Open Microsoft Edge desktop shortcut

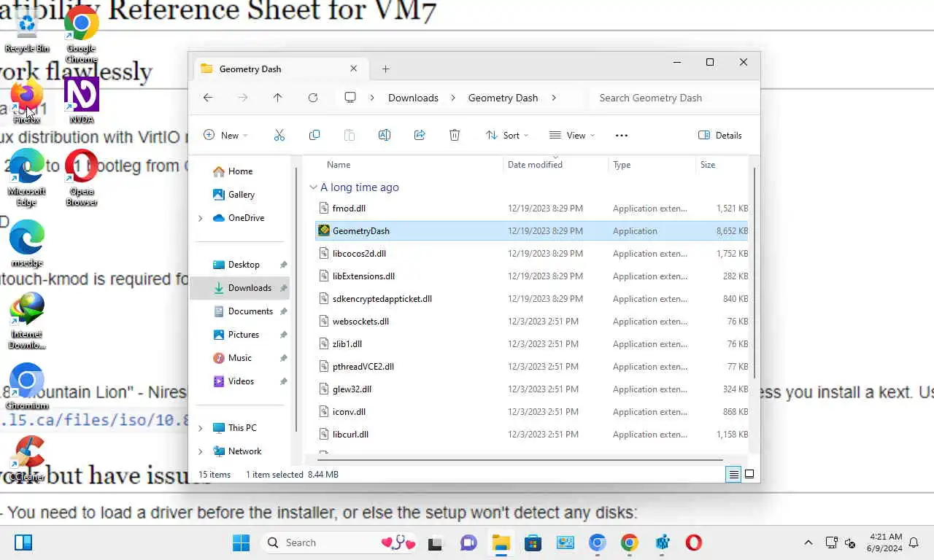click(x=27, y=177)
